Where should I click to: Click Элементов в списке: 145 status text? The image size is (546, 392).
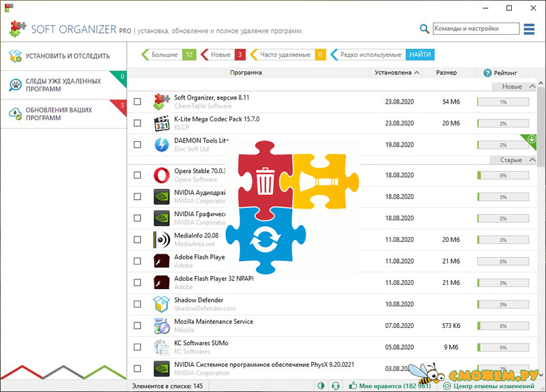click(x=167, y=386)
